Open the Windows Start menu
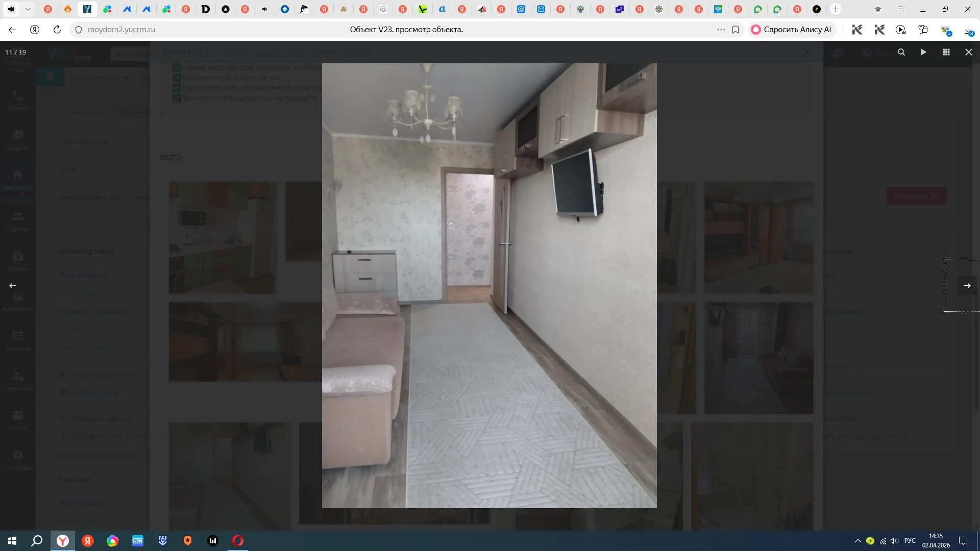The image size is (980, 551). tap(12, 541)
